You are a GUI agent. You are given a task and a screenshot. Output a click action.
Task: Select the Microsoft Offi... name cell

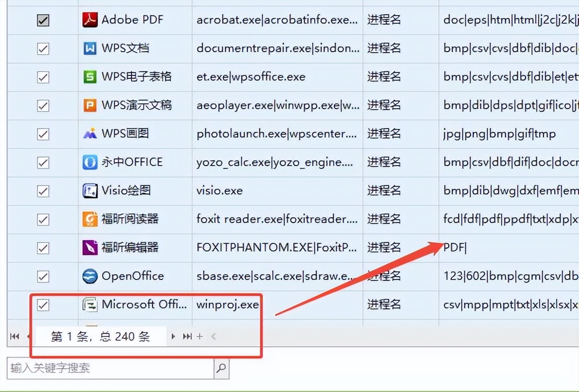135,305
